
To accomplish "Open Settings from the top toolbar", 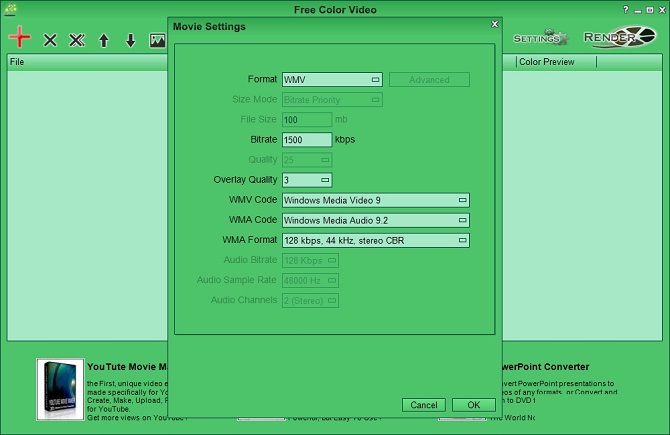I will coord(541,39).
